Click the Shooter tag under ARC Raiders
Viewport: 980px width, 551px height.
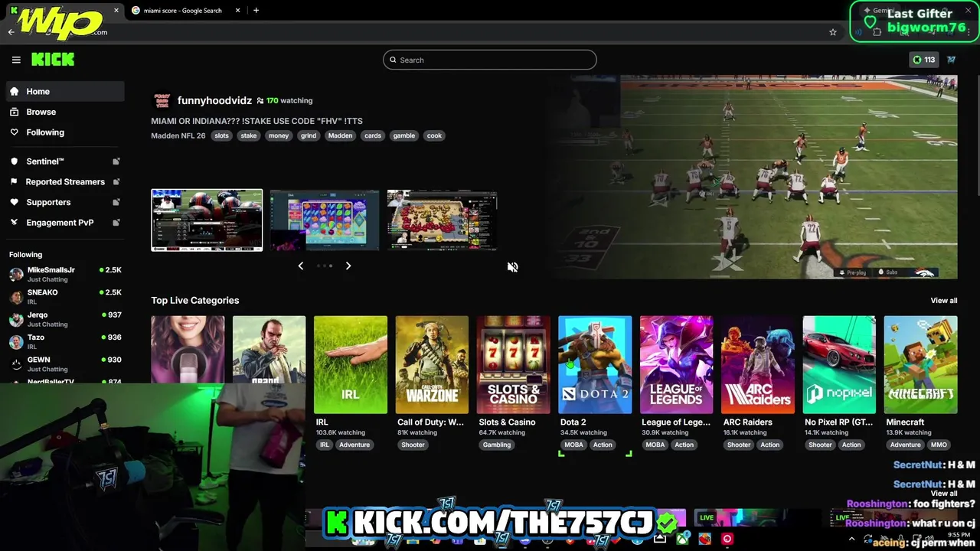pyautogui.click(x=739, y=445)
